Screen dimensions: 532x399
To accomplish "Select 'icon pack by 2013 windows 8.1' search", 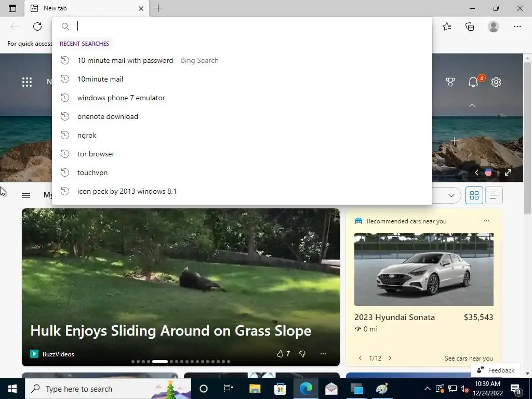I will point(242,191).
